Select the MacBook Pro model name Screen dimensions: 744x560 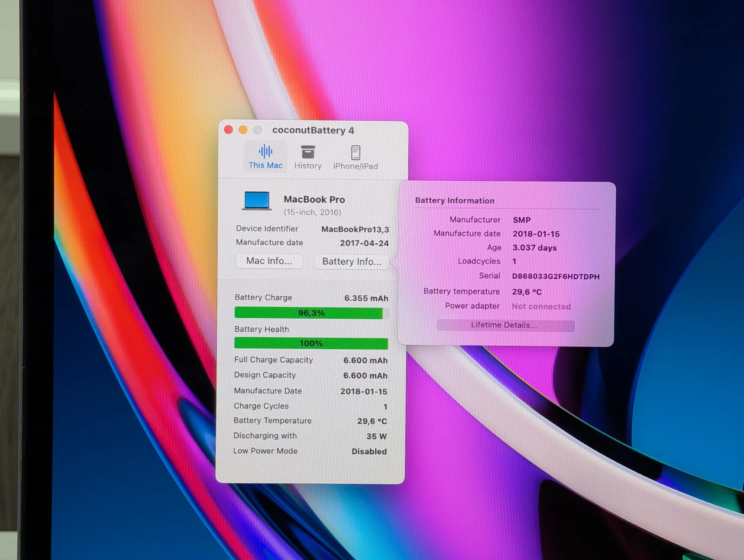pyautogui.click(x=314, y=200)
